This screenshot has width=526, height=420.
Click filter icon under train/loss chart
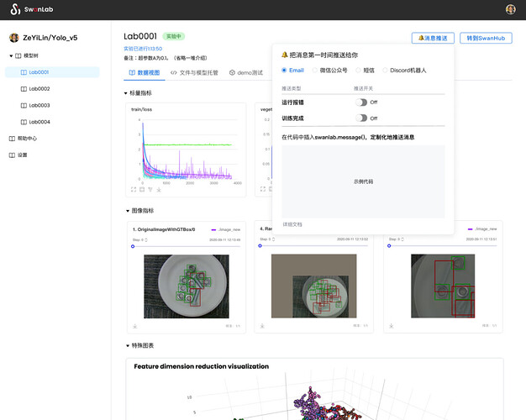(x=150, y=190)
